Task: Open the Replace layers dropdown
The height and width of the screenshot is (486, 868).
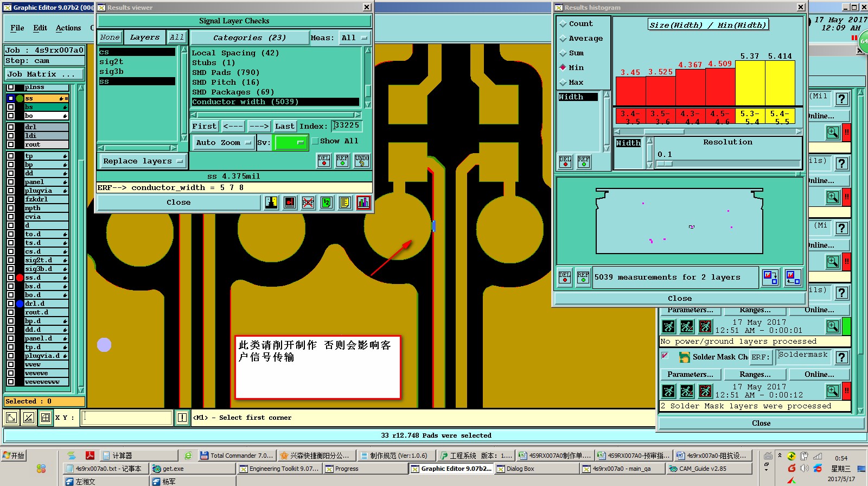Action: tap(143, 161)
